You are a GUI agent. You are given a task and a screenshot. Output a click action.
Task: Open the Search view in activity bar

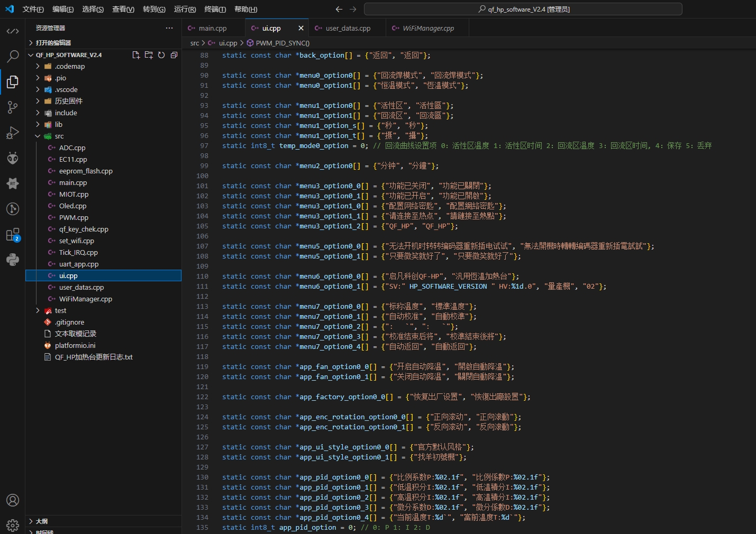click(13, 56)
